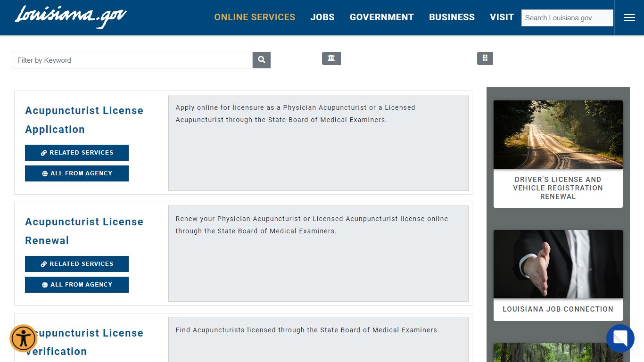Open the Jobs menu
The width and height of the screenshot is (644, 362).
[x=322, y=17]
